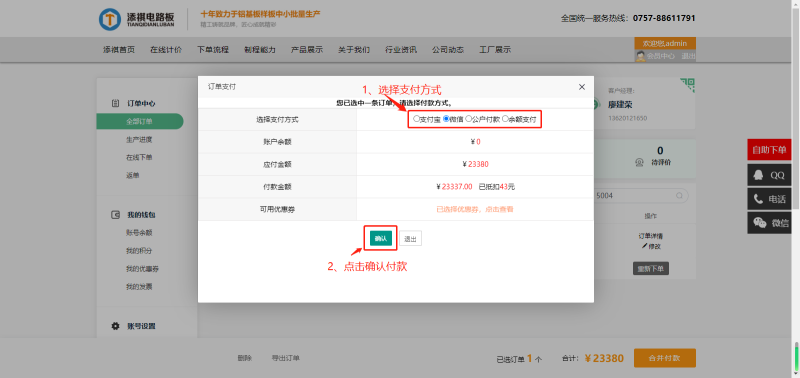800x378 pixels.
Task: Click the green 确认 button
Action: (380, 238)
